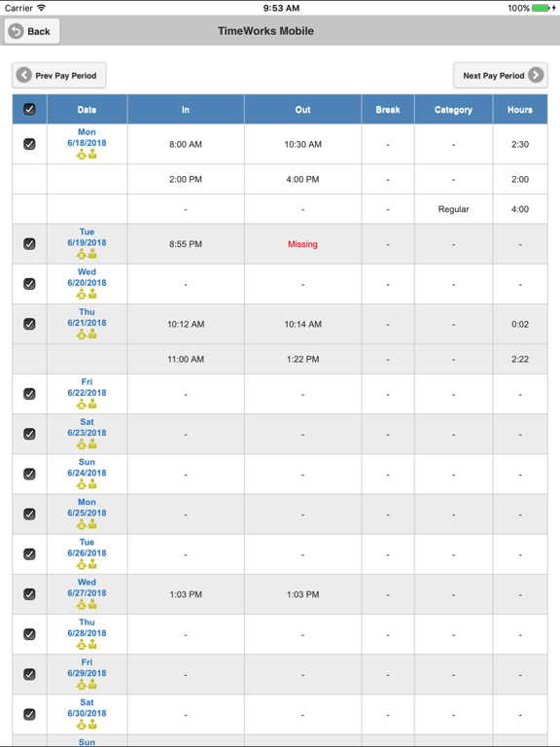The height and width of the screenshot is (747, 560).
Task: Select the 10:30 AM out-punch cell
Action: click(x=303, y=144)
